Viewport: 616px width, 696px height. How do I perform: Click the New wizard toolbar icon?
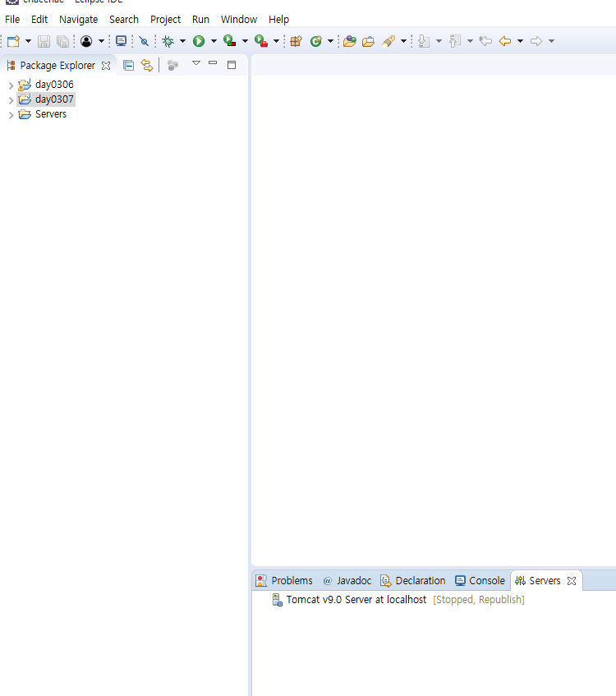(x=14, y=41)
